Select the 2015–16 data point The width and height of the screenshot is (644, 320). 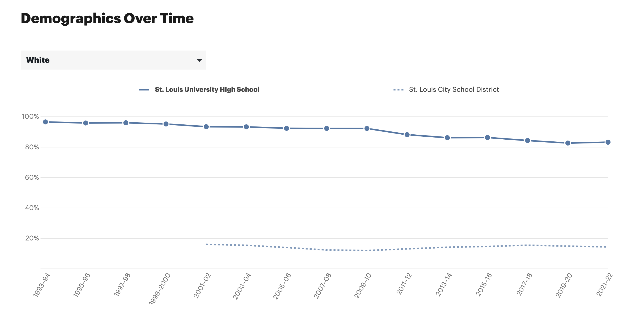pyautogui.click(x=487, y=138)
